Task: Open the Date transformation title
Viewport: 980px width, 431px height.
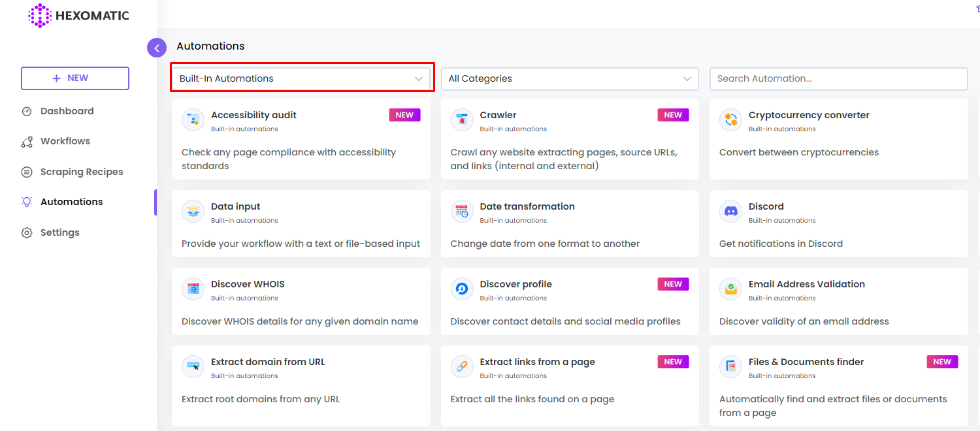Action: [527, 206]
